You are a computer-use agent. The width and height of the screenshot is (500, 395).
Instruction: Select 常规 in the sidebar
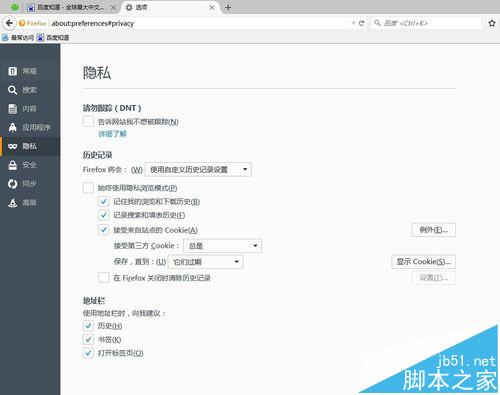coord(30,71)
